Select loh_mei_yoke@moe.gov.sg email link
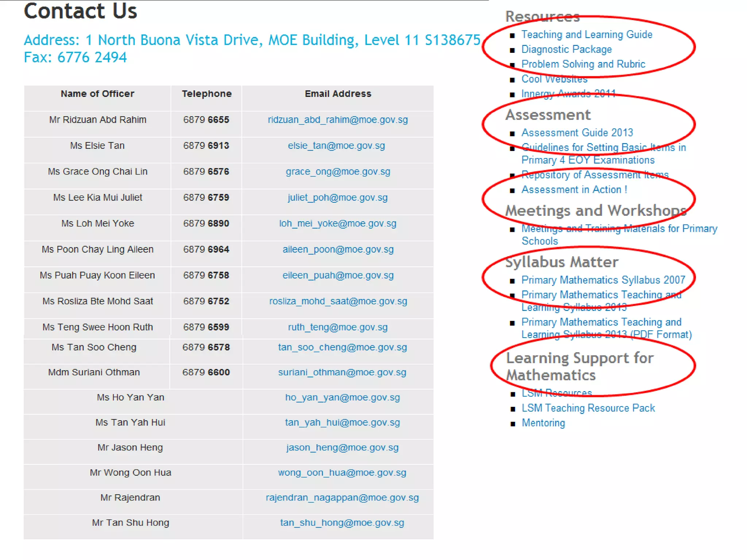Viewport: 747px width, 560px height. click(x=337, y=223)
